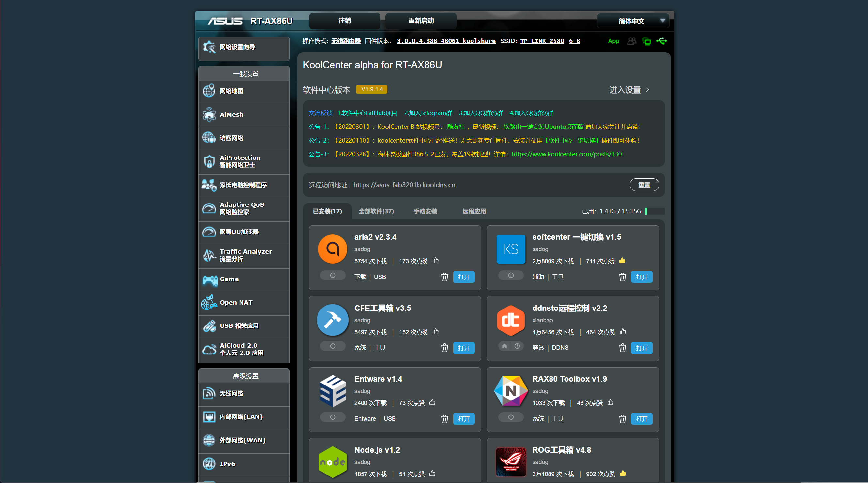
Task: Click the remote access address URL
Action: click(x=404, y=185)
